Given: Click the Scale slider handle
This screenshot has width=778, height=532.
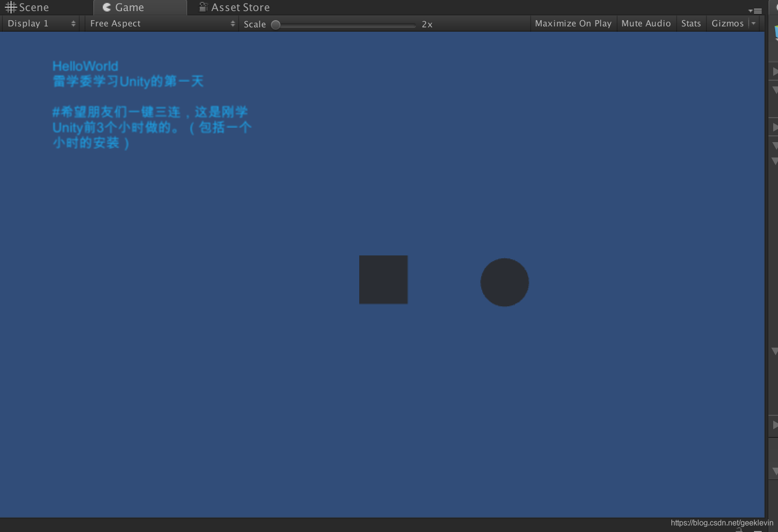Looking at the screenshot, I should 276,24.
